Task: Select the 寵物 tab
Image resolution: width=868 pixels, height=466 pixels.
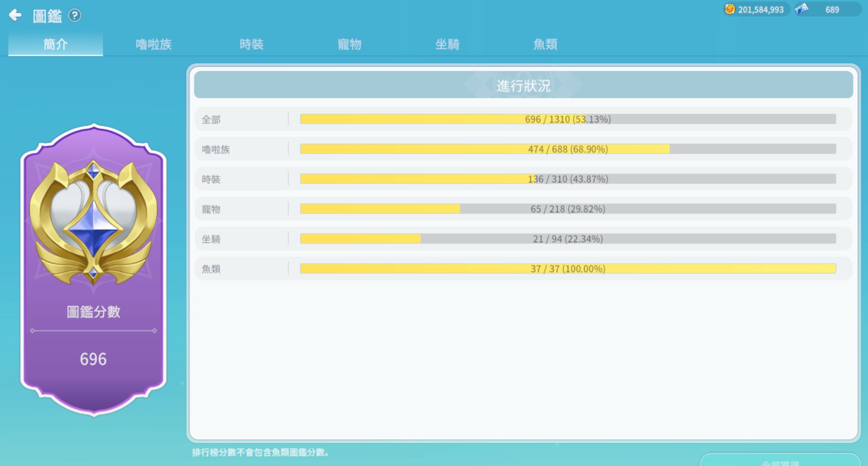Action: pyautogui.click(x=349, y=44)
